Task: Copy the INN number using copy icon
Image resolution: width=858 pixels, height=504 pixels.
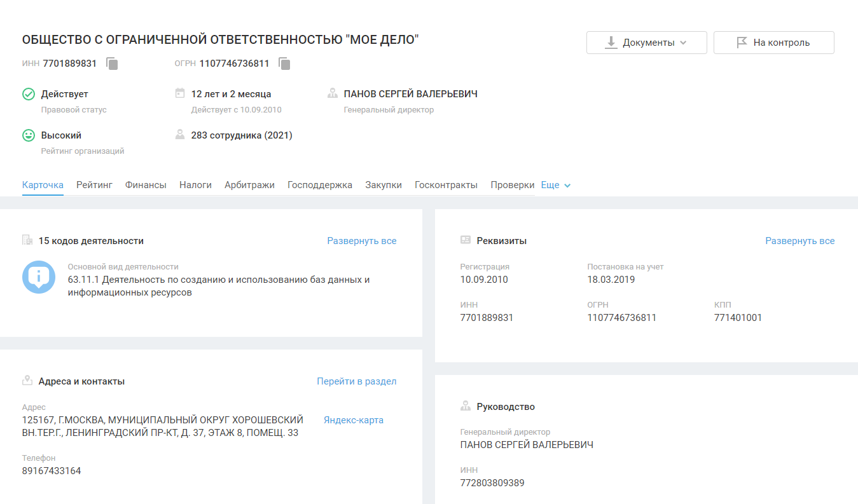Action: click(x=112, y=64)
